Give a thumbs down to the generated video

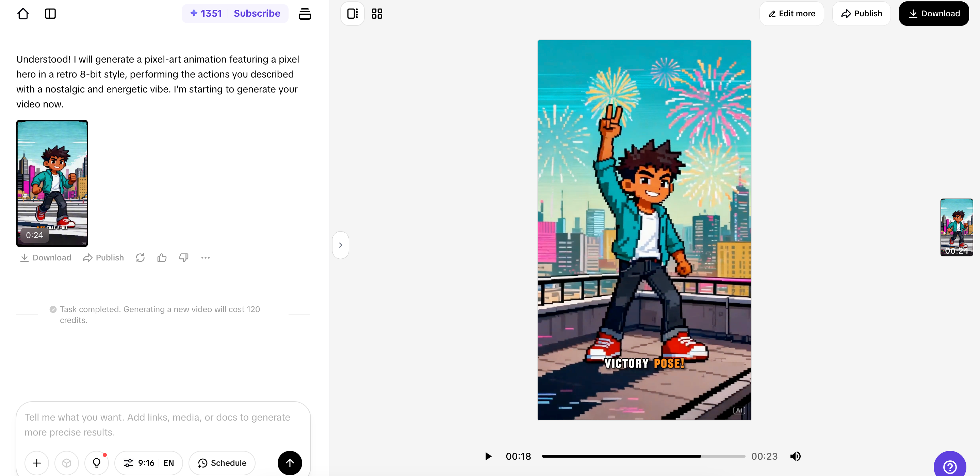(183, 257)
